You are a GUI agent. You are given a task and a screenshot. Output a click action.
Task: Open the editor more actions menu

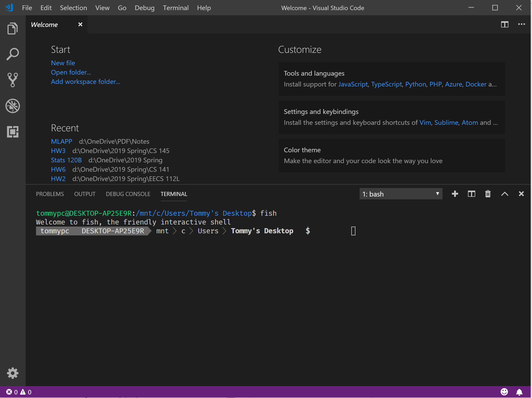521,24
